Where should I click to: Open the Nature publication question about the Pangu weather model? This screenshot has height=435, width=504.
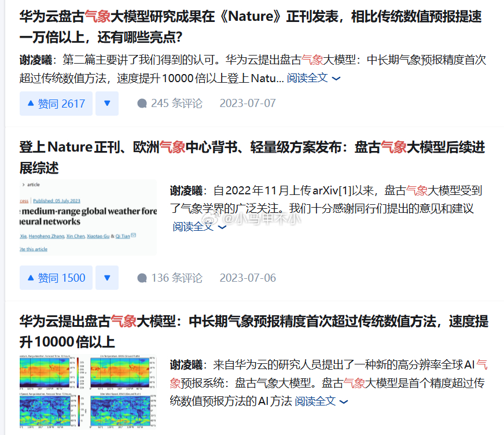coord(251,27)
